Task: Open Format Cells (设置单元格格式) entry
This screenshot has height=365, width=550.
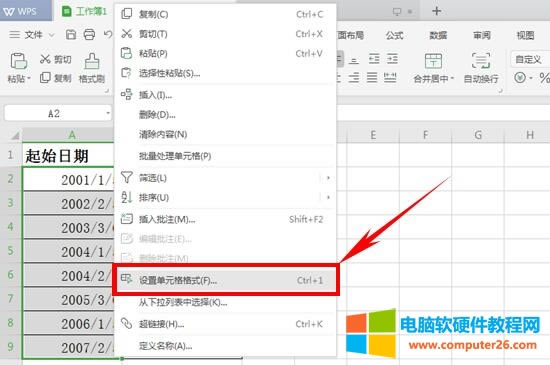Action: [224, 280]
